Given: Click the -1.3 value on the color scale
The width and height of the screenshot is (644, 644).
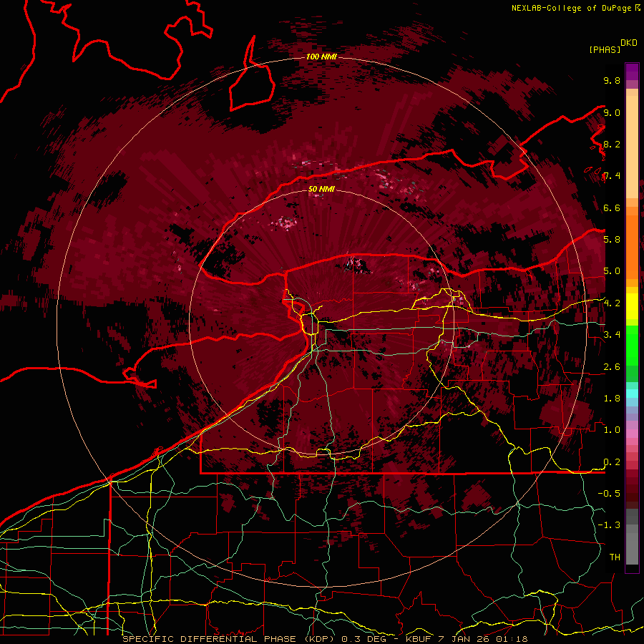Looking at the screenshot, I should coord(609,525).
